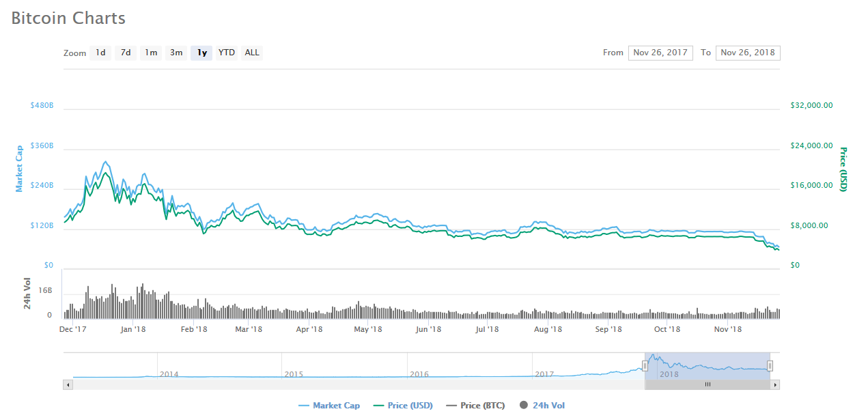
Task: Click the "2015" year in navigator
Action: 294,374
